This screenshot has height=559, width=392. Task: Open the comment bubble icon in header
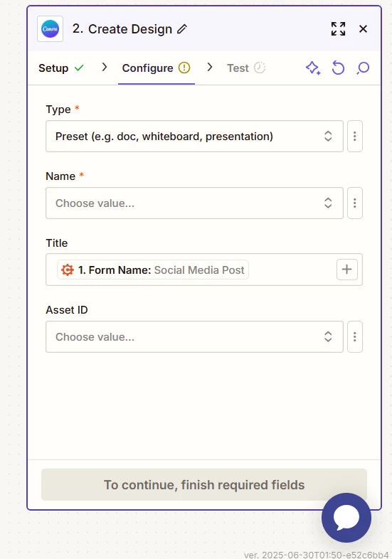(x=363, y=68)
